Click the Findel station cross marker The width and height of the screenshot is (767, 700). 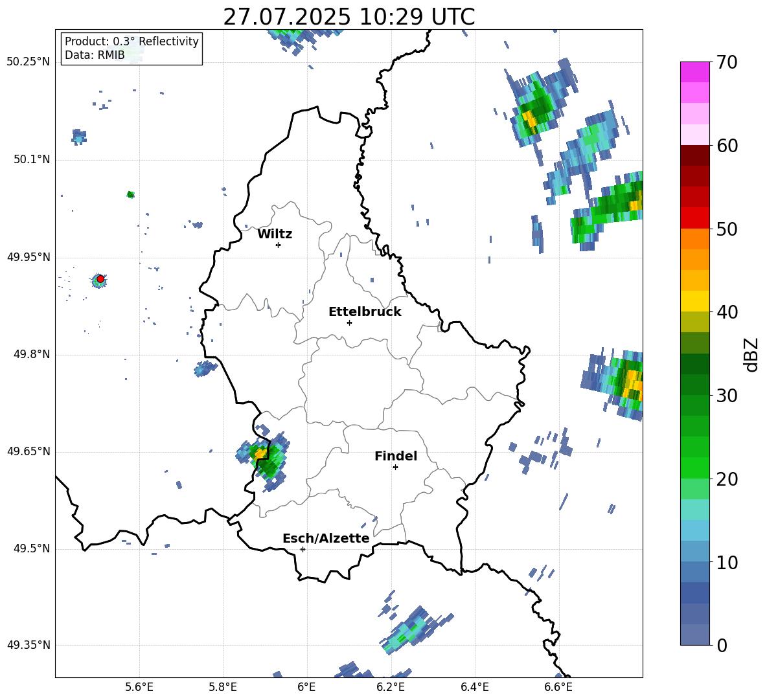[395, 468]
